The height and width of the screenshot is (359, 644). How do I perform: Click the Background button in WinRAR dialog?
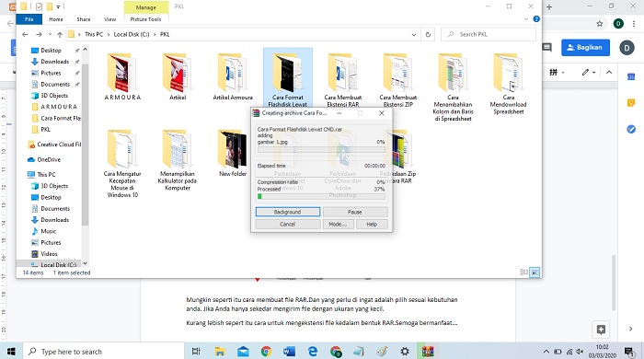(287, 212)
